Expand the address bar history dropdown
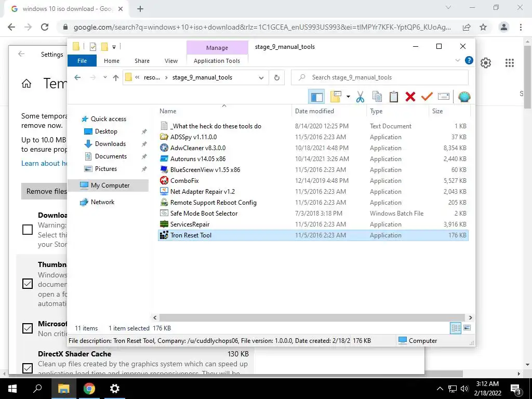532x399 pixels. [261, 78]
